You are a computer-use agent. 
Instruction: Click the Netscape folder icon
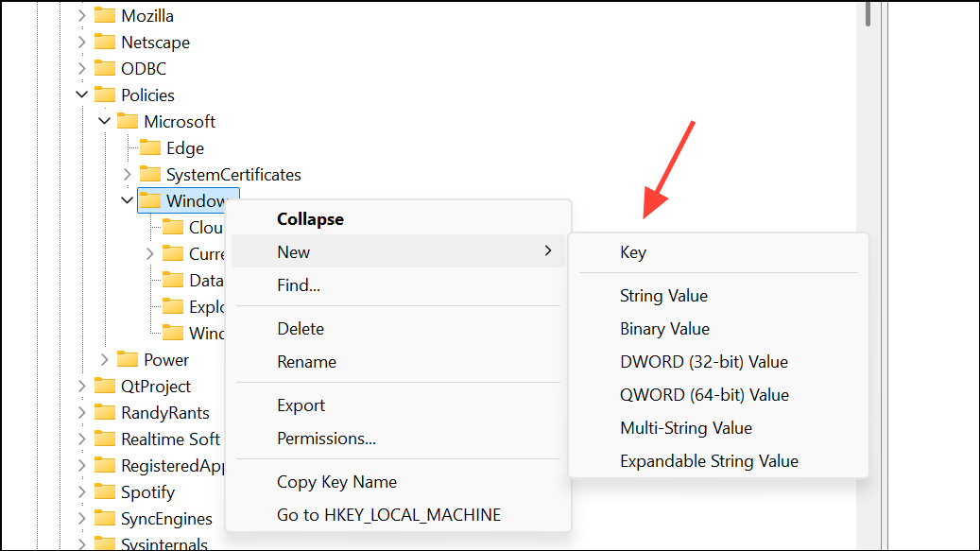point(104,42)
